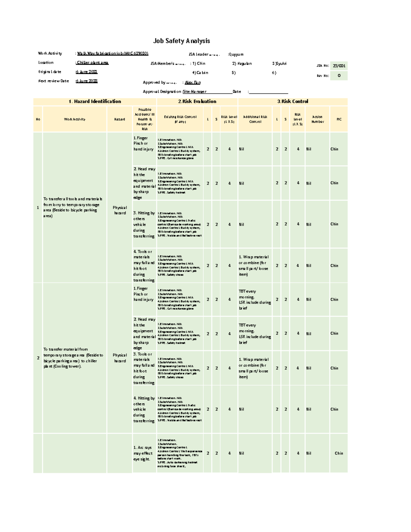Click the approver name Alex Fan
The width and height of the screenshot is (411, 532).
[193, 83]
